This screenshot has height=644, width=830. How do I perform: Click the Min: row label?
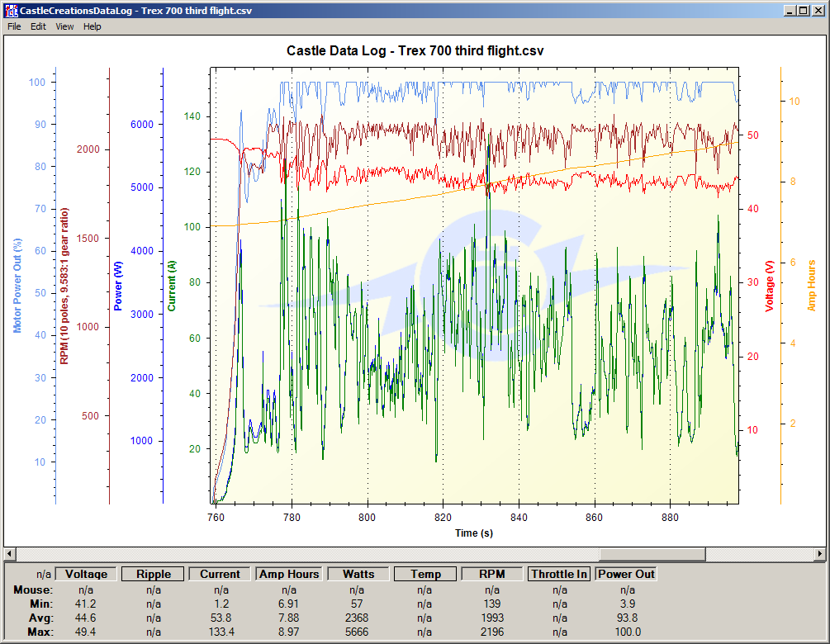42,604
